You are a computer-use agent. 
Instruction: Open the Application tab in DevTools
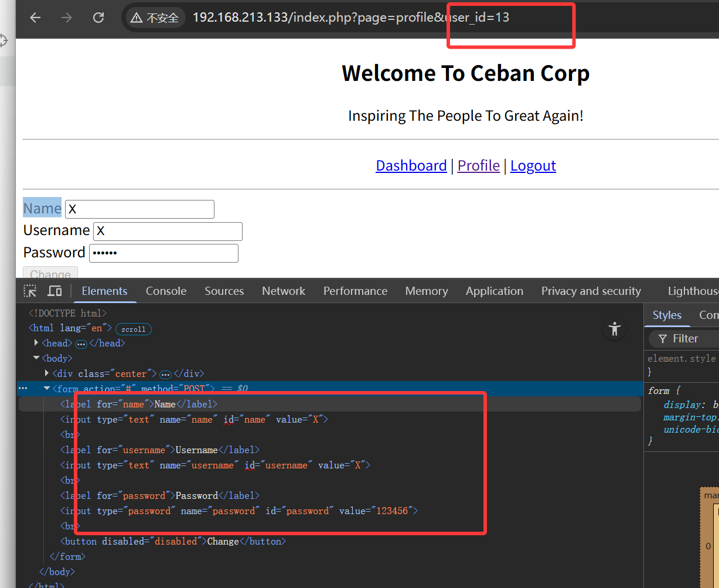coord(494,291)
